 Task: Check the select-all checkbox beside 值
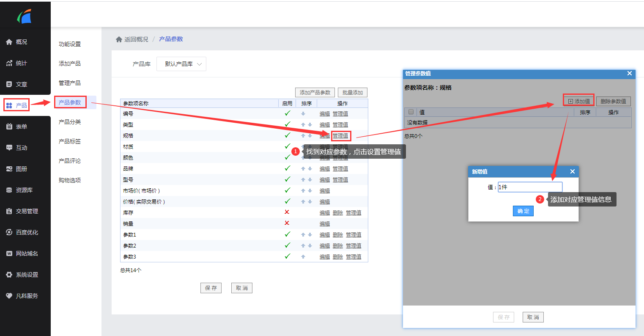411,112
